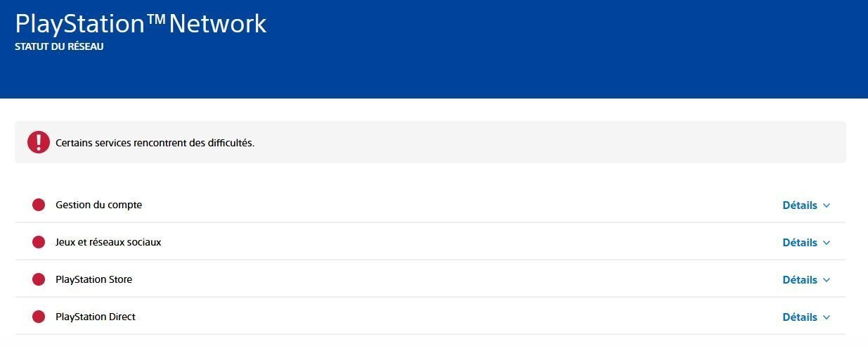Click the PlayStation Direct service name
Screen dimensions: 868x349
point(96,317)
